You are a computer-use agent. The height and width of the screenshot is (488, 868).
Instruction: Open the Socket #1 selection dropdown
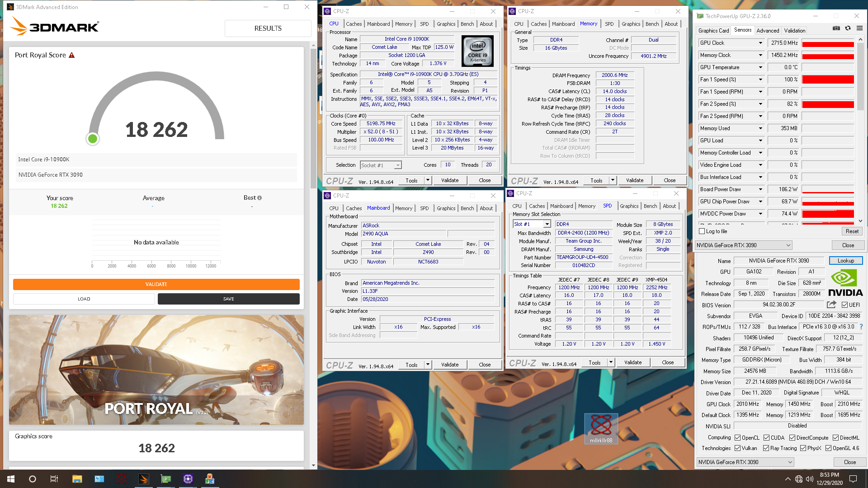point(381,165)
